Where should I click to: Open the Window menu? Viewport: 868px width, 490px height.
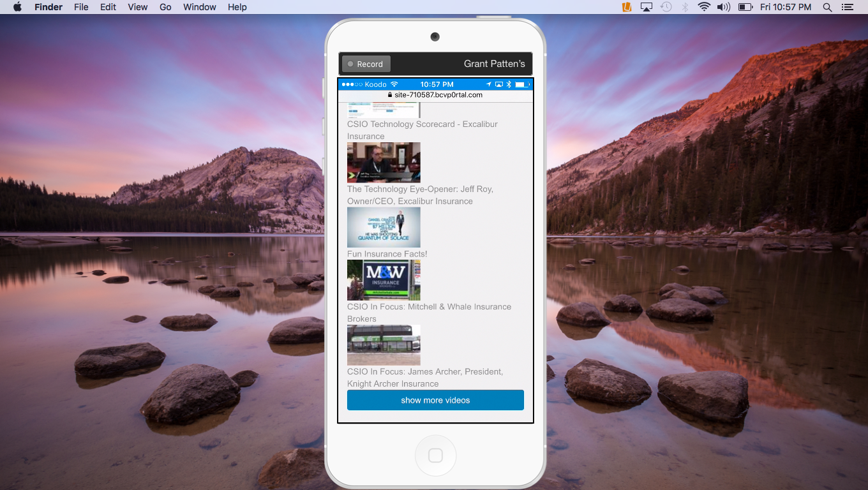200,7
